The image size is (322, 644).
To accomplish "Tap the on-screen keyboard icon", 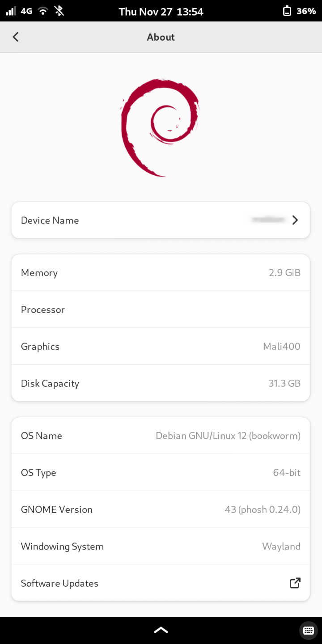I will pyautogui.click(x=308, y=631).
